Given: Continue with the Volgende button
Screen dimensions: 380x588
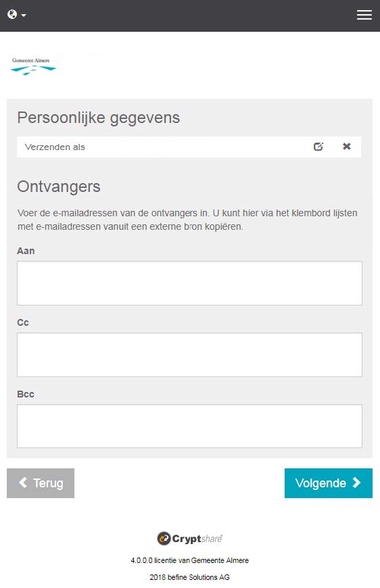Looking at the screenshot, I should point(328,483).
